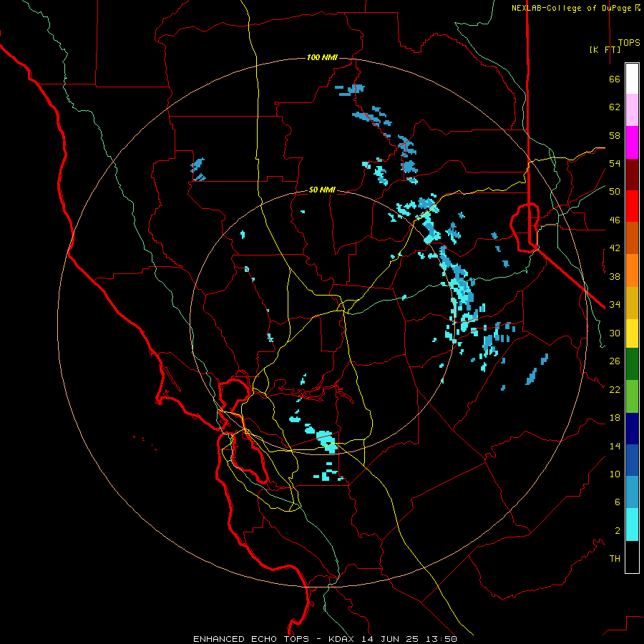644x644 pixels.
Task: Click the legend value "26"
Action: point(615,361)
